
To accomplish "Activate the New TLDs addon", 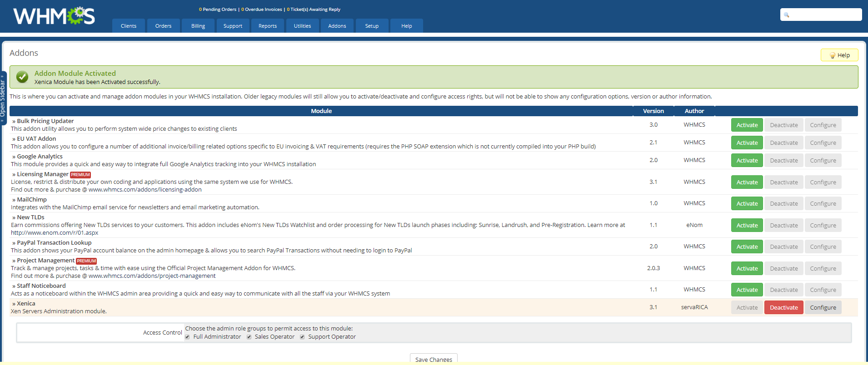I will 747,225.
